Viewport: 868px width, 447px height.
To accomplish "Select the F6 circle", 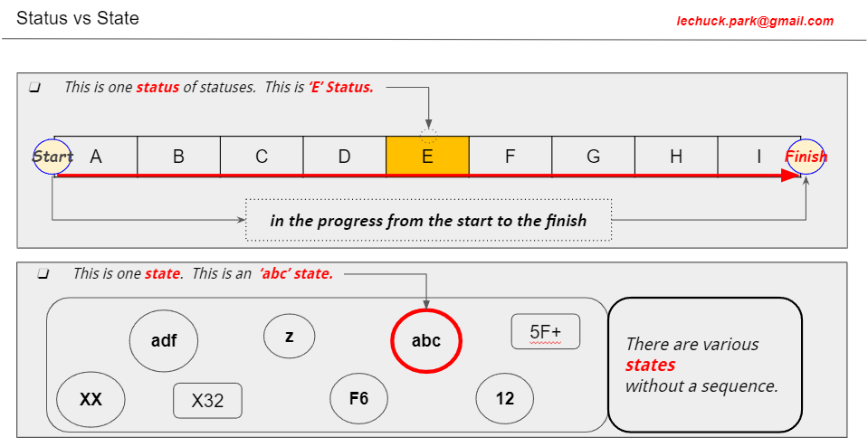I will [358, 398].
